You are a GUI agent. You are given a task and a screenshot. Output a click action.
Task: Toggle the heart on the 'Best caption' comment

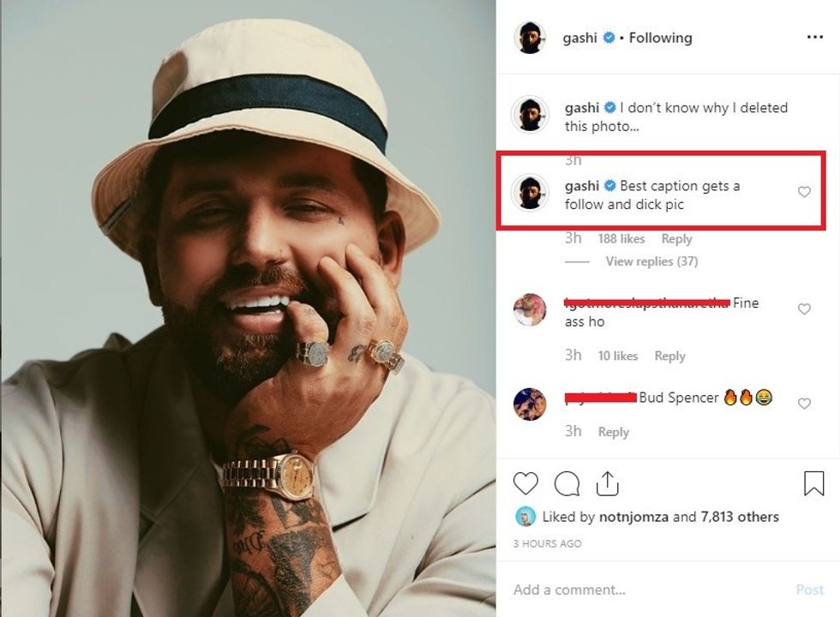tap(804, 192)
